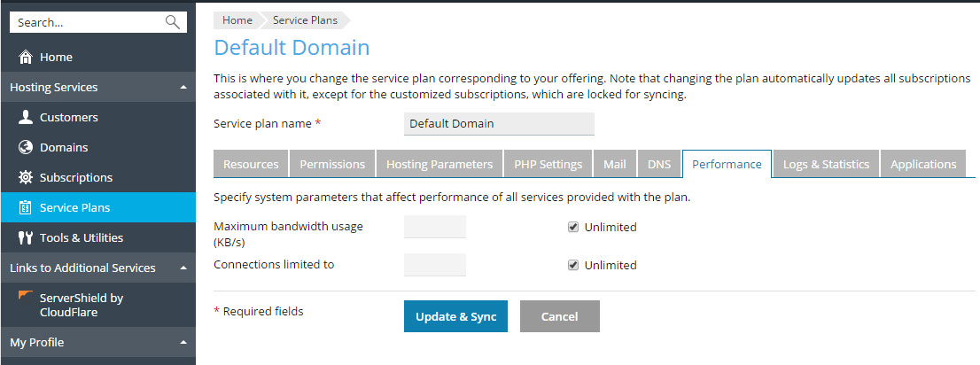Uncheck Unlimited for maximum bandwidth usage
The height and width of the screenshot is (365, 980).
573,227
